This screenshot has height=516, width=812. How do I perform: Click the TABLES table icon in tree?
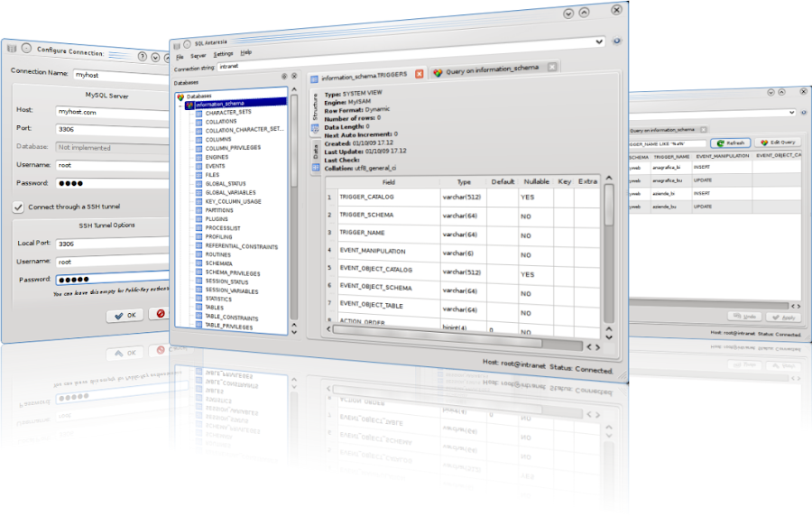pyautogui.click(x=198, y=307)
